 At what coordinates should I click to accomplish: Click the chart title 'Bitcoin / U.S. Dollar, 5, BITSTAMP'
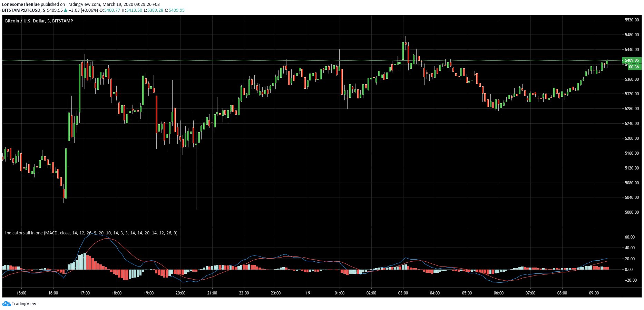[x=39, y=21]
